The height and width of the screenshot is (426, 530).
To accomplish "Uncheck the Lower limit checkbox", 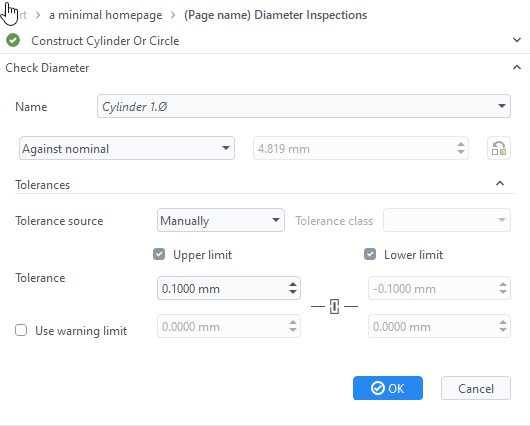I will coord(370,254).
